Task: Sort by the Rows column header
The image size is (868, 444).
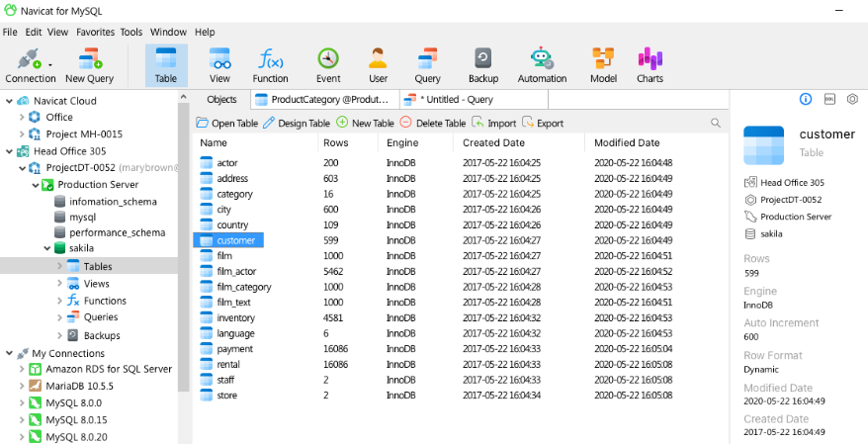Action: tap(335, 143)
